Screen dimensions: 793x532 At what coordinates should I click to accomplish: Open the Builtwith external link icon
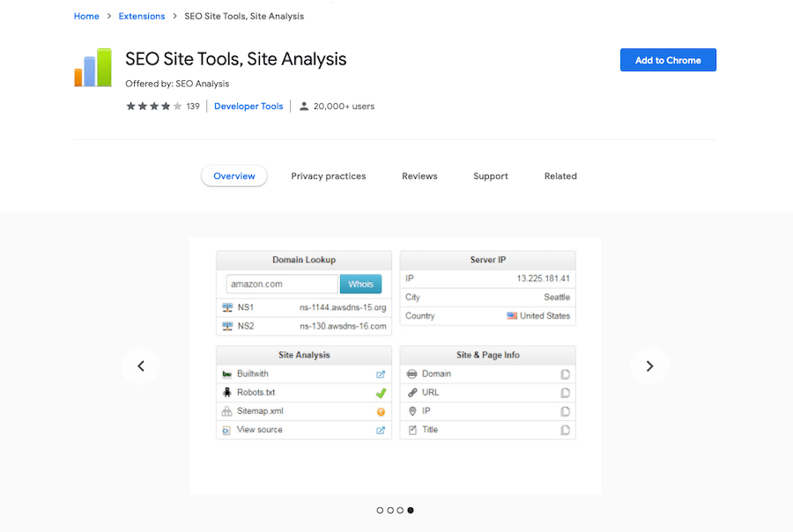(381, 374)
